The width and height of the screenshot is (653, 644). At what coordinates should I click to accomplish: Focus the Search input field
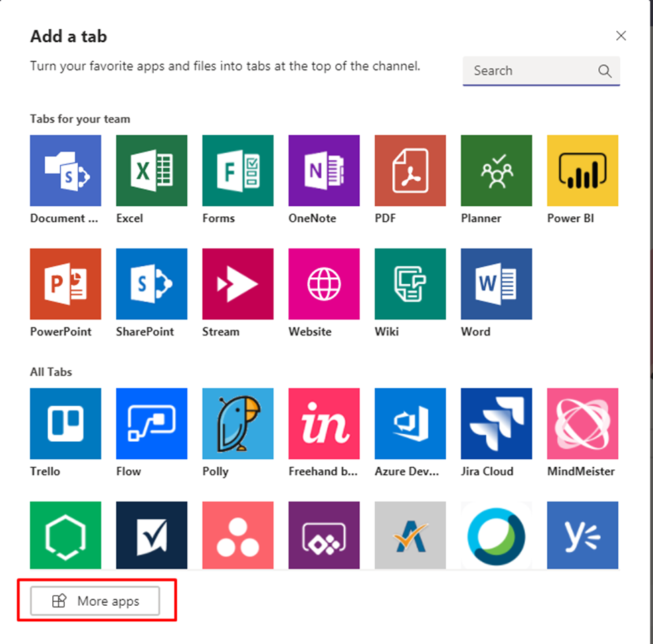tap(541, 71)
